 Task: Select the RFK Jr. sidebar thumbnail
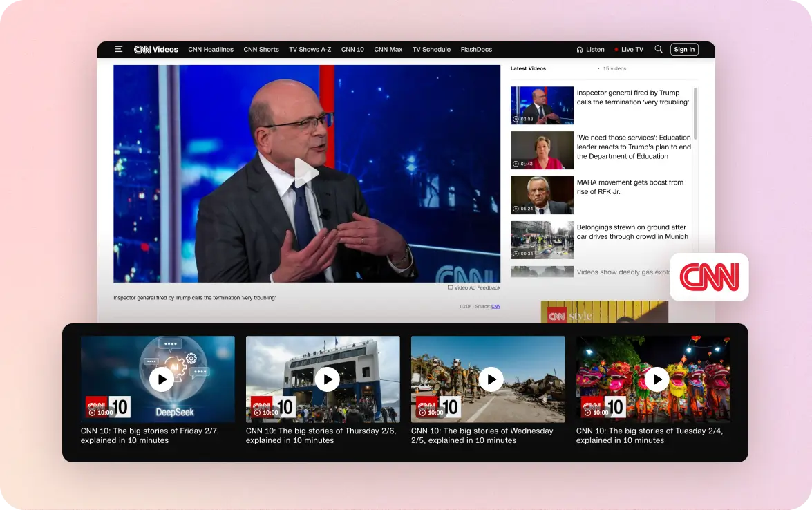coord(542,195)
